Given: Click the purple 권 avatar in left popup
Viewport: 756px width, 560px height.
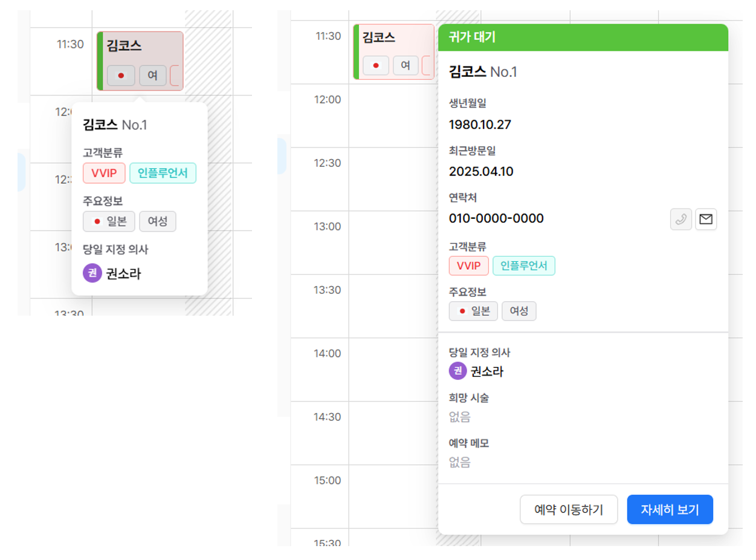Looking at the screenshot, I should click(x=92, y=273).
